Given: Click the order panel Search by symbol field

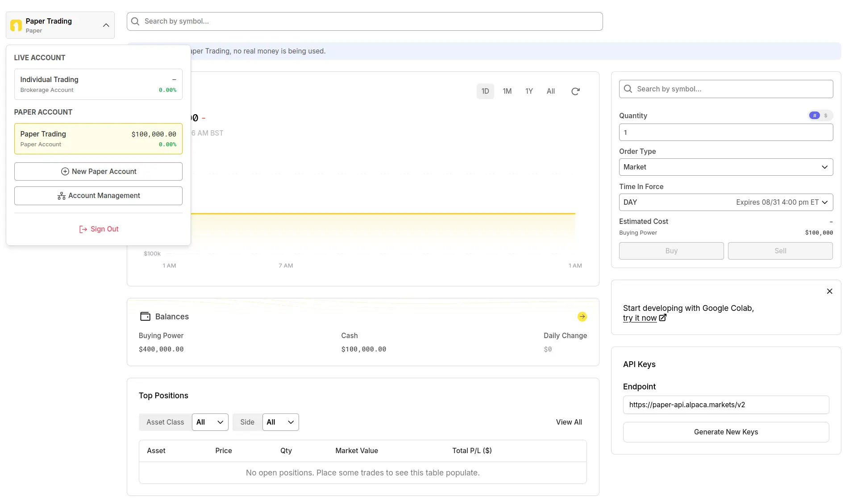Looking at the screenshot, I should 726,89.
